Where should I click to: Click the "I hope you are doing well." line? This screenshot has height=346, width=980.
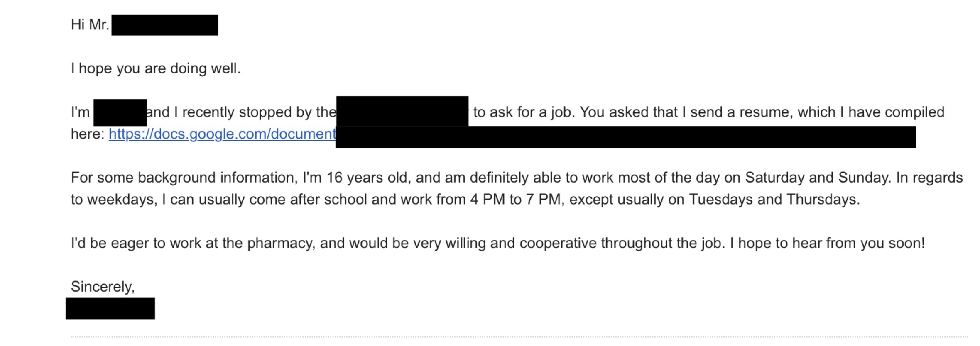[156, 68]
